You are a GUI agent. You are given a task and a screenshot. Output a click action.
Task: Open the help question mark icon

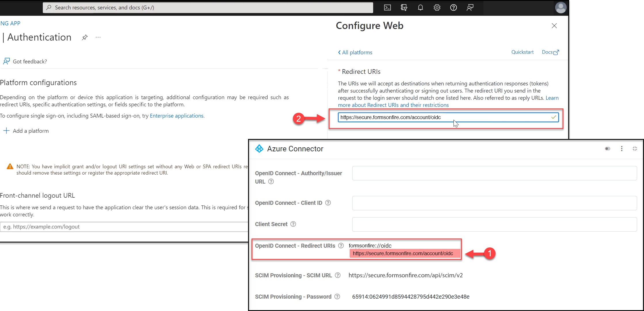coord(454,7)
